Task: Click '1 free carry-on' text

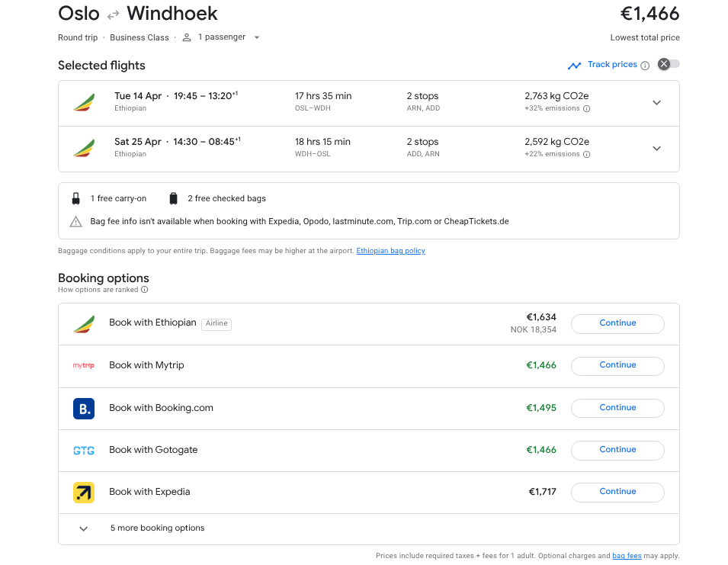Action: 118,199
